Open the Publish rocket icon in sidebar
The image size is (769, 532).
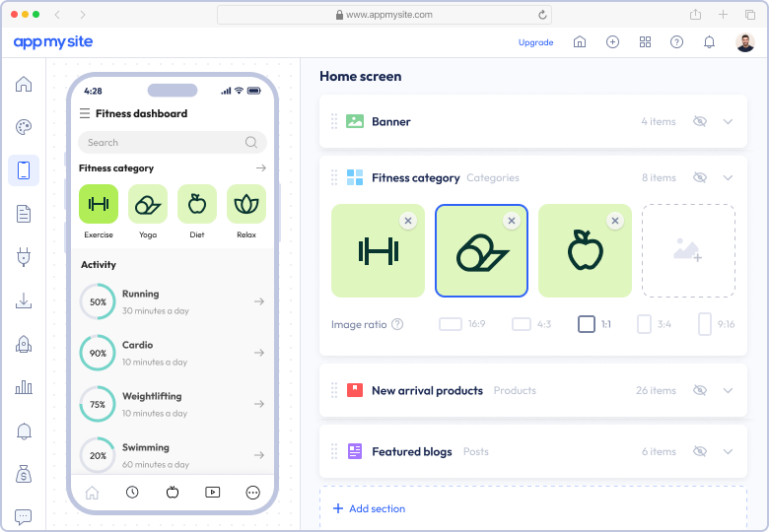coord(24,345)
